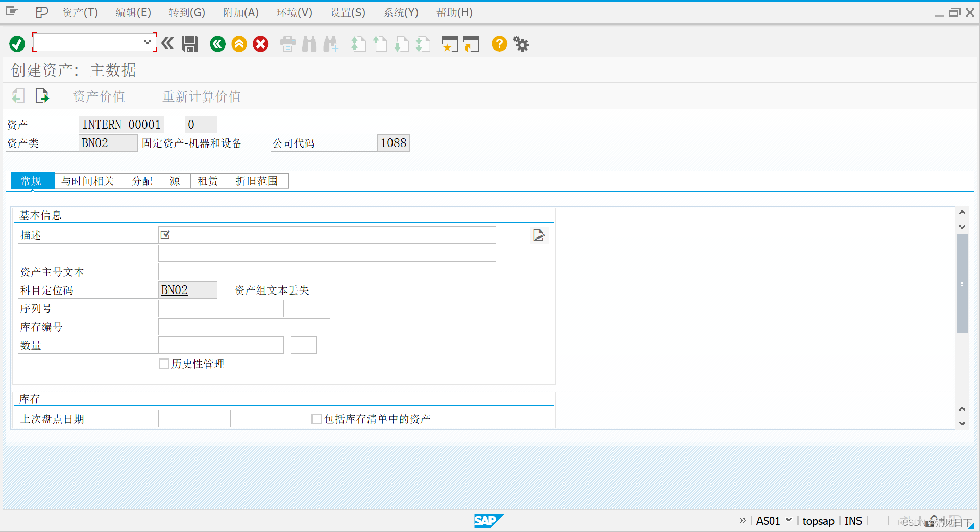980x532 pixels.
Task: Cancel with the red X toolbar icon
Action: [x=260, y=44]
